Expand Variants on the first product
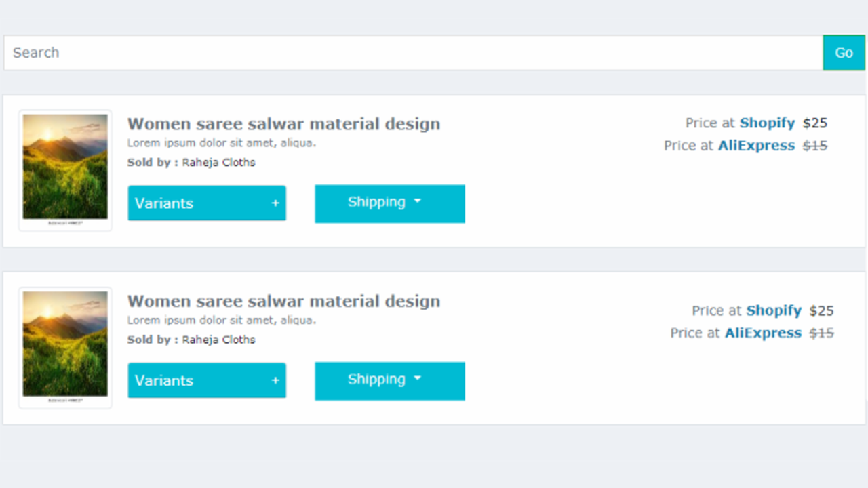The height and width of the screenshot is (488, 868). click(x=206, y=203)
